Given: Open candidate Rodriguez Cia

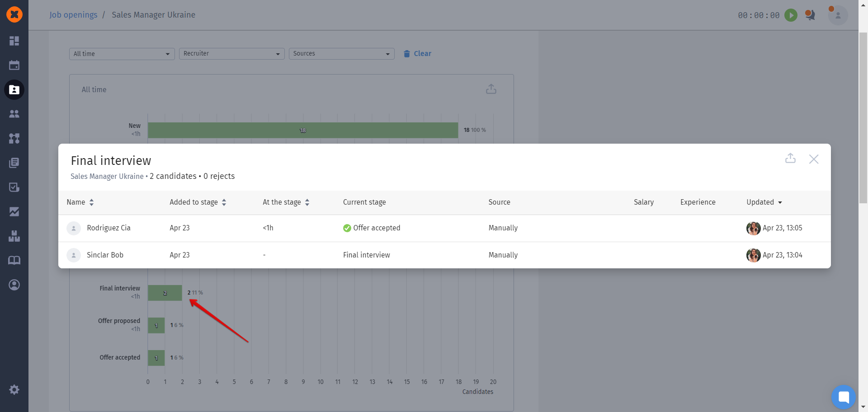Looking at the screenshot, I should [108, 228].
